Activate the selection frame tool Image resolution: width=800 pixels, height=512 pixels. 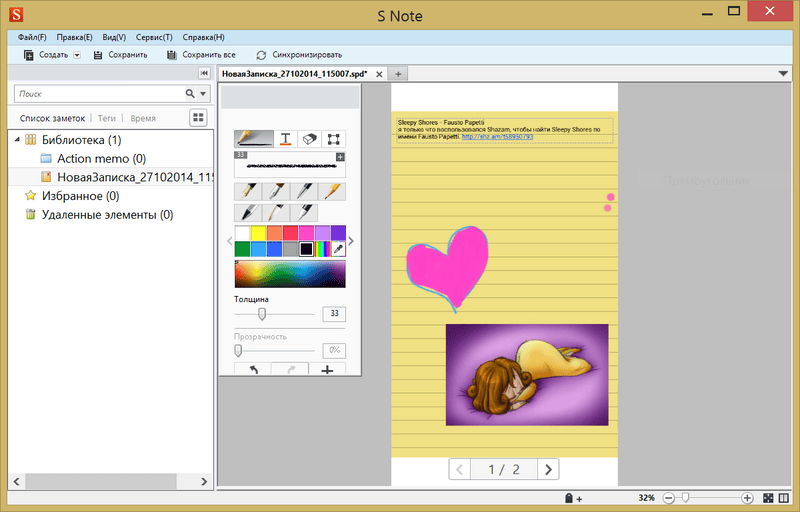[334, 139]
